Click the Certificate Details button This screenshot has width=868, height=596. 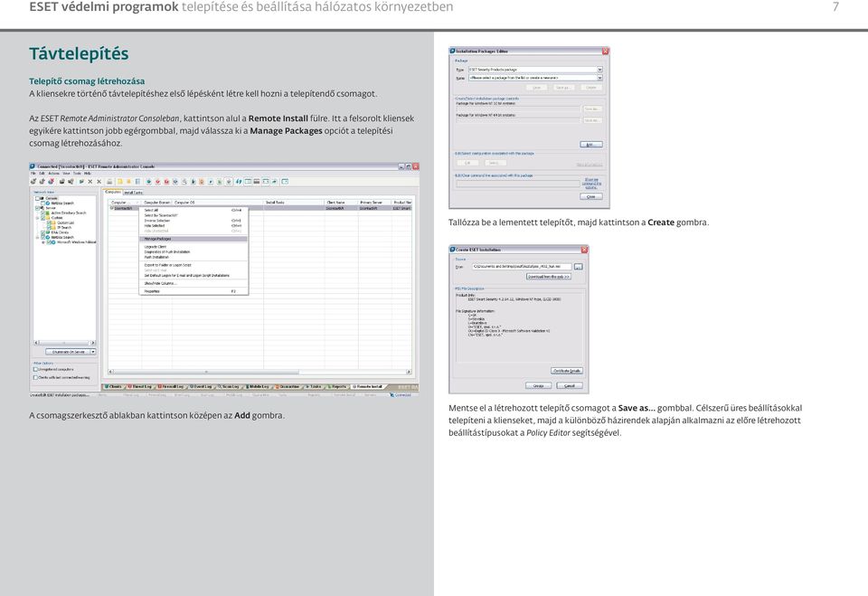point(567,371)
